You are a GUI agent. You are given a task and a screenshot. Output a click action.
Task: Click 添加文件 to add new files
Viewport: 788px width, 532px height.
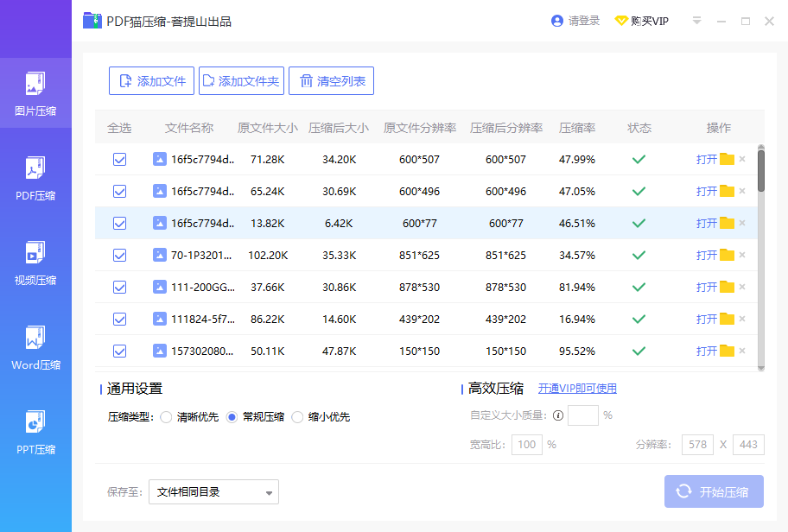pos(151,81)
